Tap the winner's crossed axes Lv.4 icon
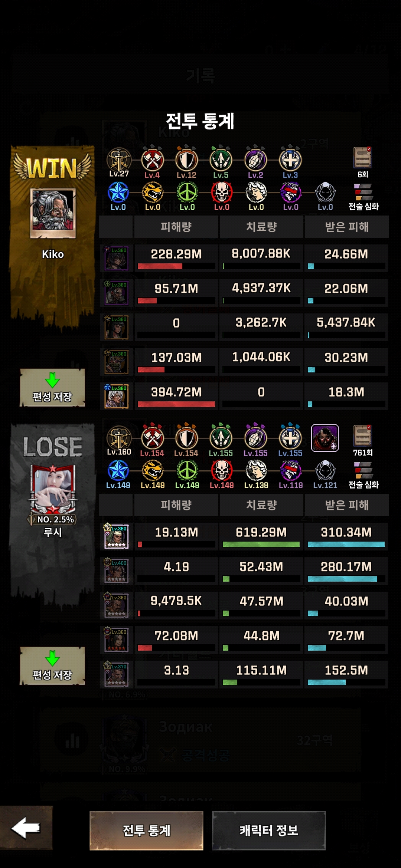Image resolution: width=401 pixels, height=868 pixels. [152, 160]
